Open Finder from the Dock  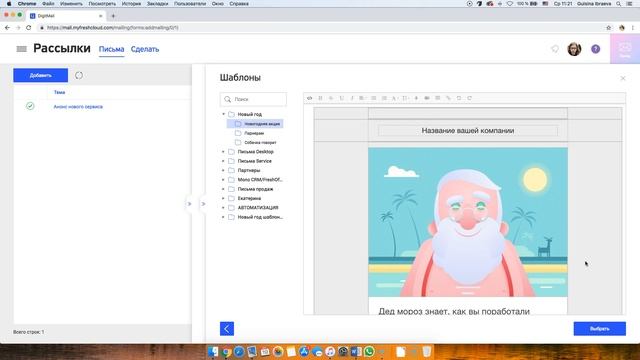point(213,351)
